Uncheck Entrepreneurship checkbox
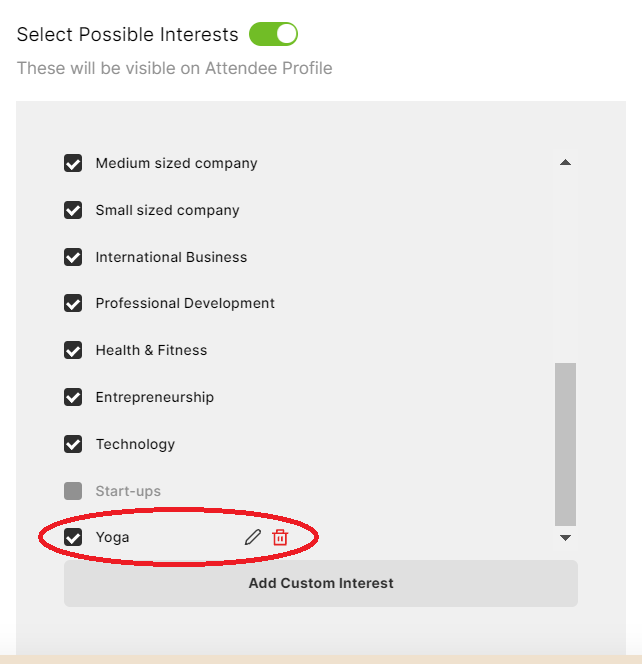 tap(73, 397)
